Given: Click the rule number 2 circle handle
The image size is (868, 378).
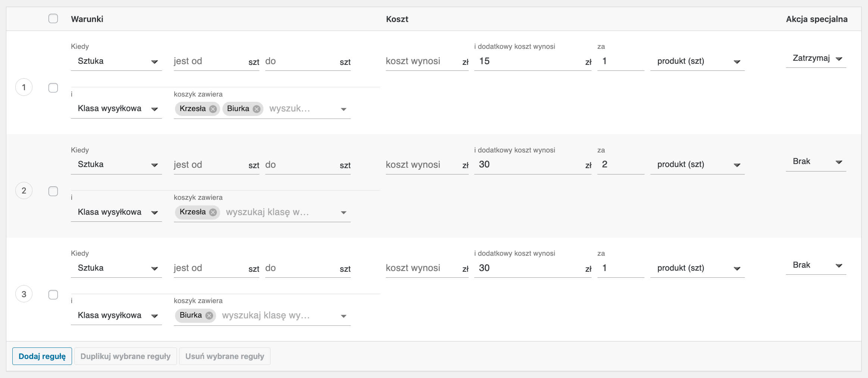Looking at the screenshot, I should (x=24, y=191).
